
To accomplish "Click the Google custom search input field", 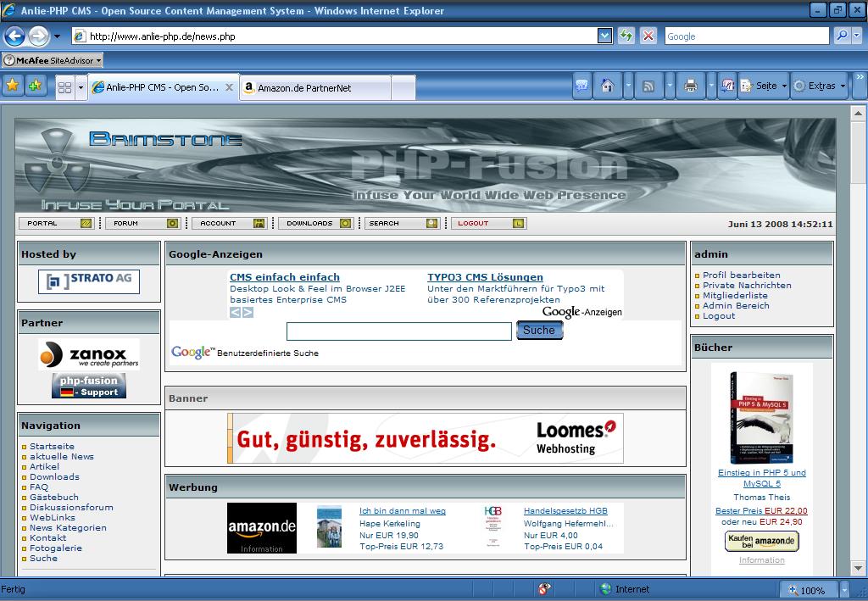I will click(398, 331).
